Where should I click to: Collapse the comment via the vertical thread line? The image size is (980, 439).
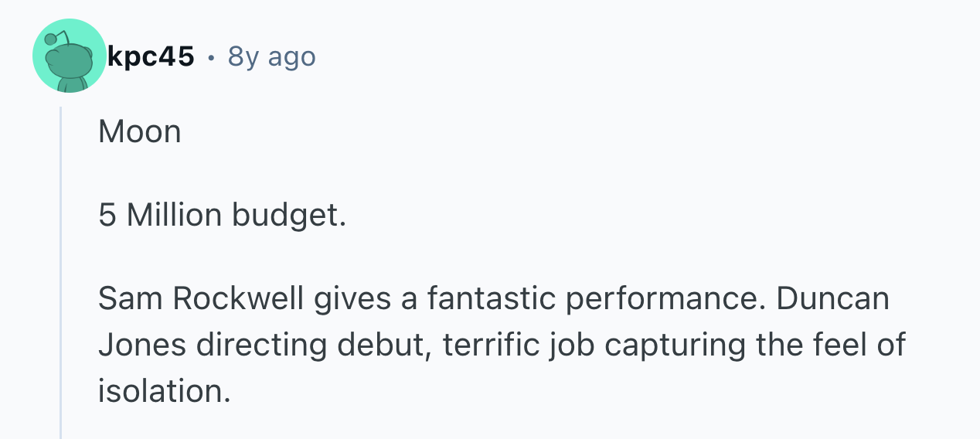pos(60,271)
